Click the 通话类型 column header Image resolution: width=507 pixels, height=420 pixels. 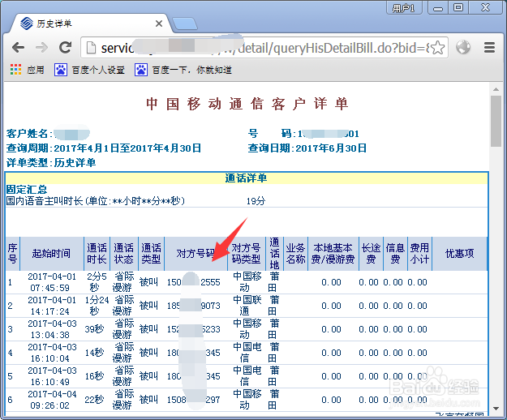[x=151, y=254]
